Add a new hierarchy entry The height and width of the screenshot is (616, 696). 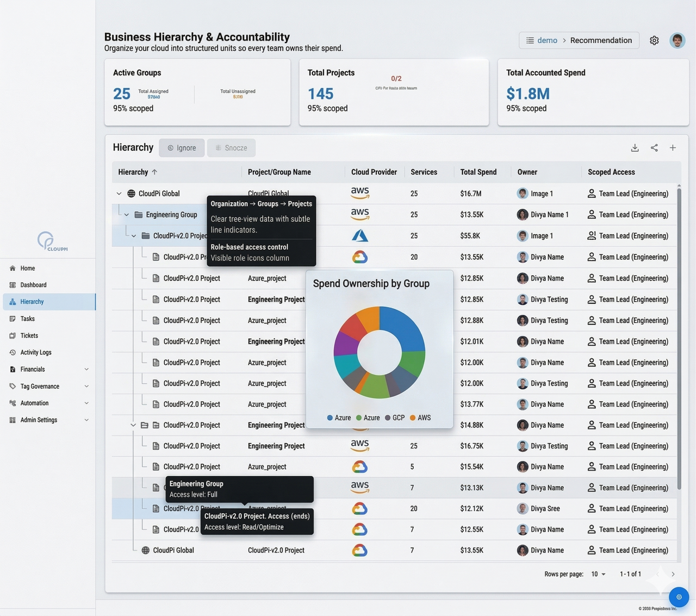pyautogui.click(x=673, y=148)
